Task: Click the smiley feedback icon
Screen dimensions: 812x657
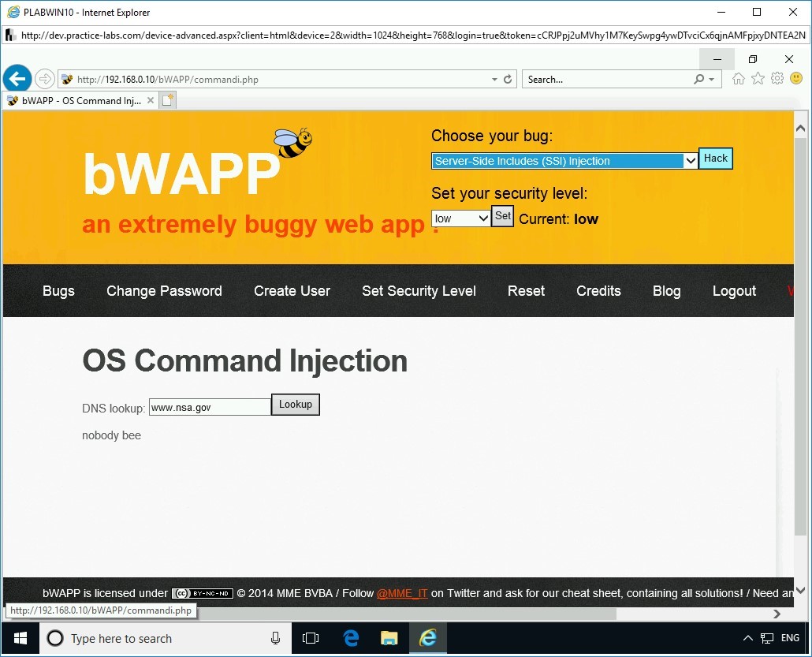Action: (796, 78)
